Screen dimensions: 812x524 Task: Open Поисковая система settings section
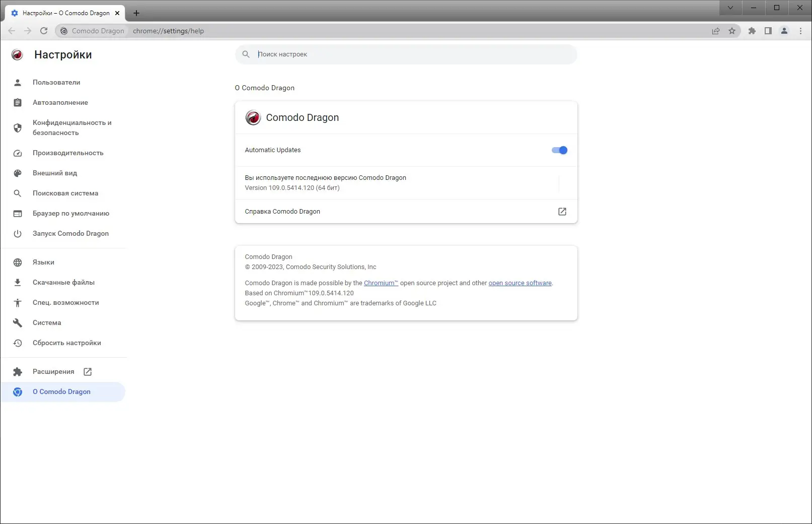[x=63, y=193]
